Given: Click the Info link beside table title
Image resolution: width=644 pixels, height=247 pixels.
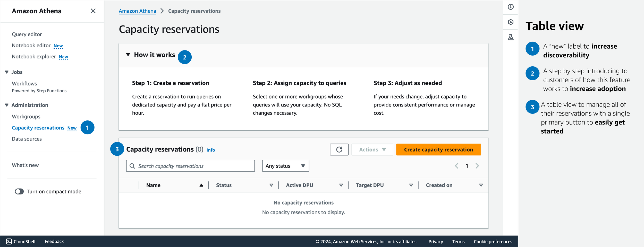Looking at the screenshot, I should coord(210,150).
